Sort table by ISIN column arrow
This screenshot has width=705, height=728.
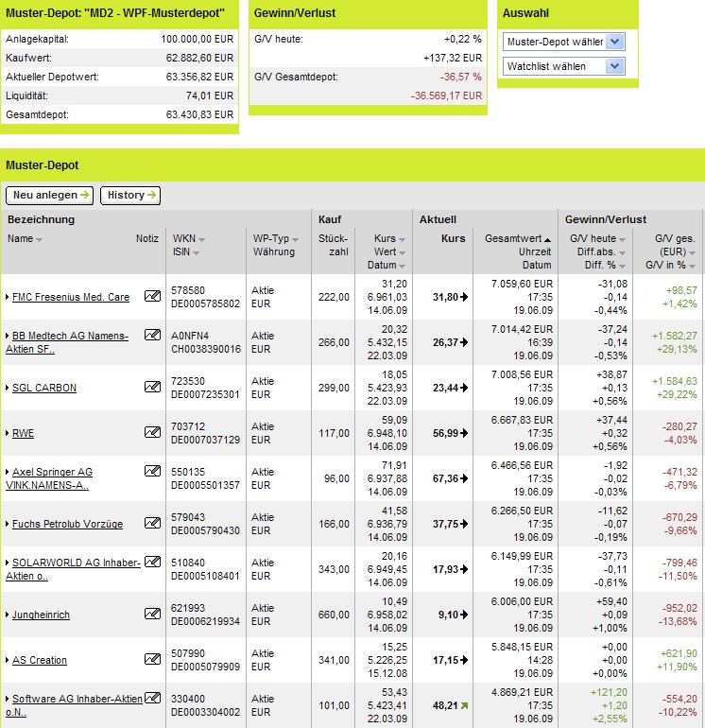click(x=197, y=253)
